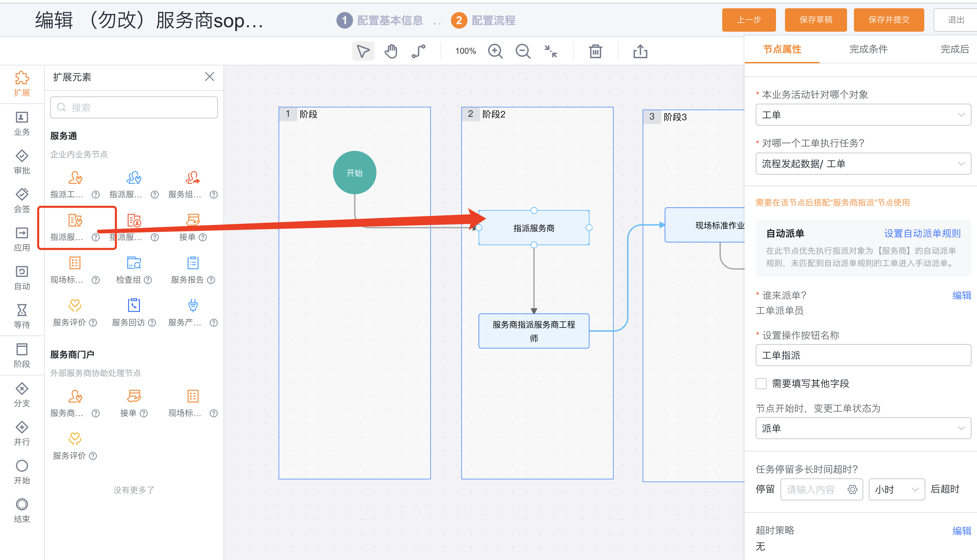Screen dimensions: 977x560
Task: Open 流程发起数据/工单 dropdown
Action: pyautogui.click(x=863, y=164)
